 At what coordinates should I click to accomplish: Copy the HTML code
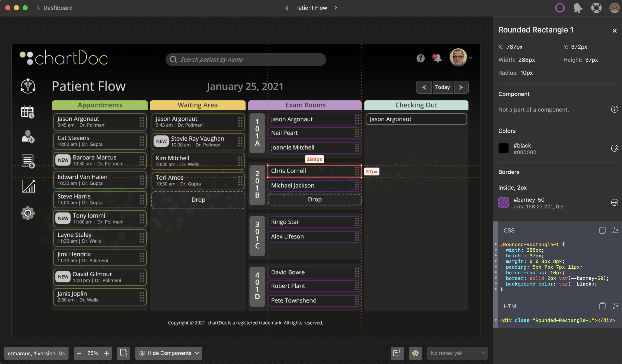click(602, 306)
